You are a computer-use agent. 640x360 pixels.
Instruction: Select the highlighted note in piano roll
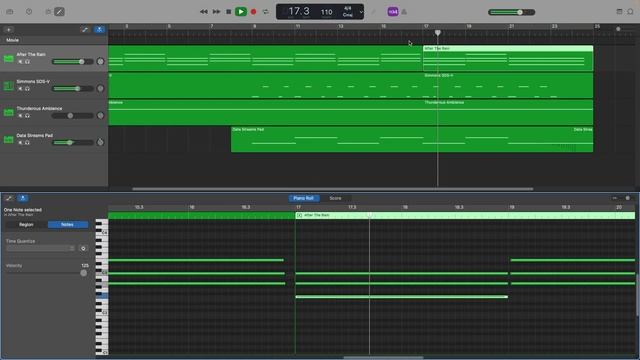click(x=402, y=297)
